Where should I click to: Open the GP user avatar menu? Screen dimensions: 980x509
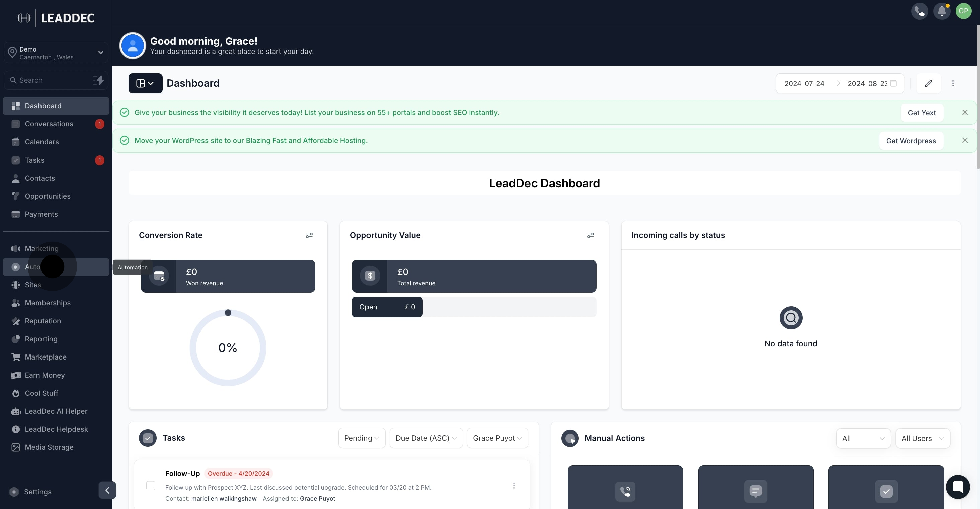click(963, 11)
